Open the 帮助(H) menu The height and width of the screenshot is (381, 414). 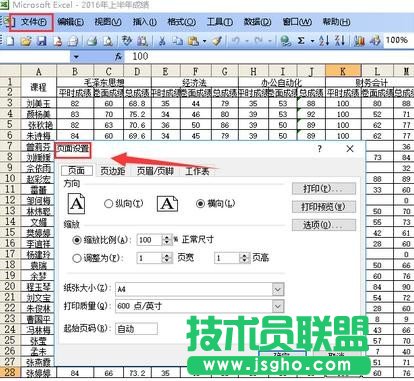(336, 22)
